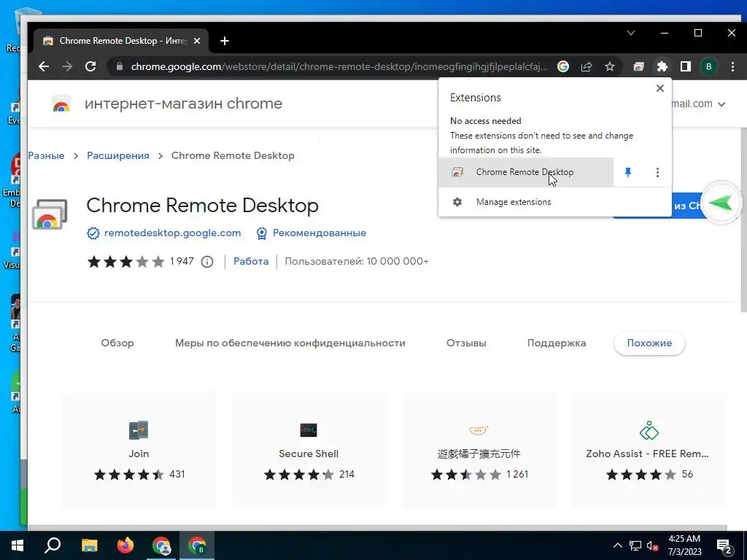
Task: Launch Firefox from the taskbar
Action: coord(125,545)
